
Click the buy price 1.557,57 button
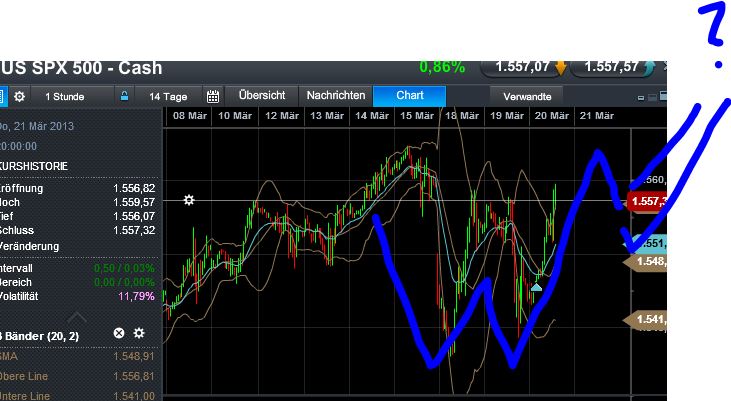(x=612, y=67)
